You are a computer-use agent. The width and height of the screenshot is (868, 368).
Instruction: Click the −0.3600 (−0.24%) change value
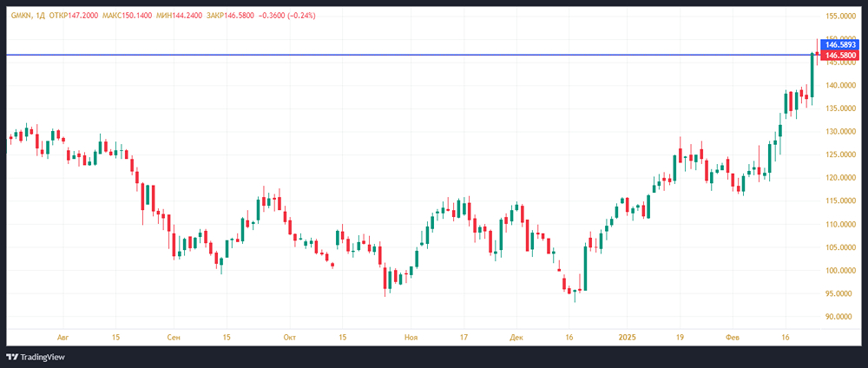(288, 16)
